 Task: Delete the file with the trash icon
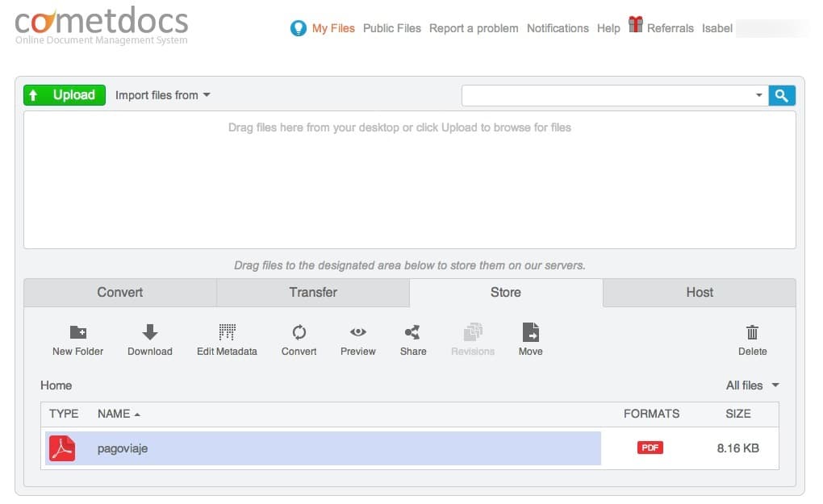tap(752, 332)
